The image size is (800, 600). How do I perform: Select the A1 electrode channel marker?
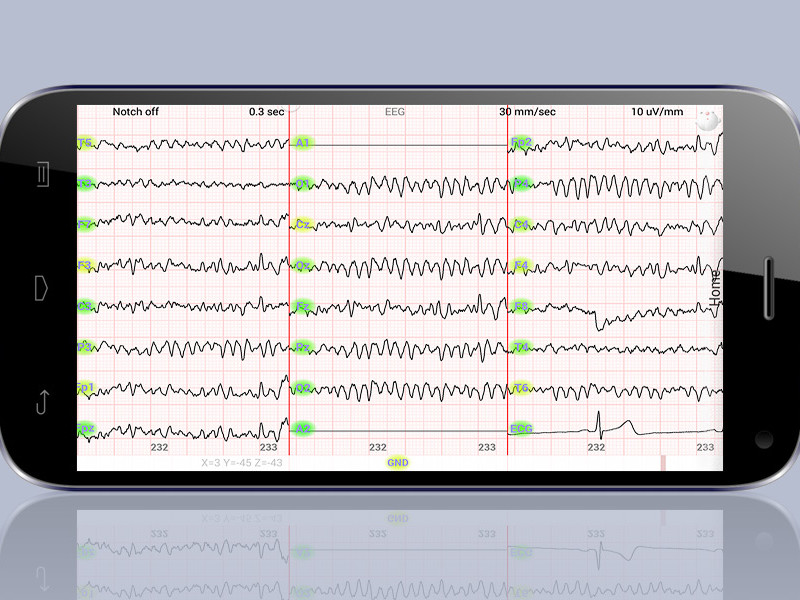tap(303, 144)
